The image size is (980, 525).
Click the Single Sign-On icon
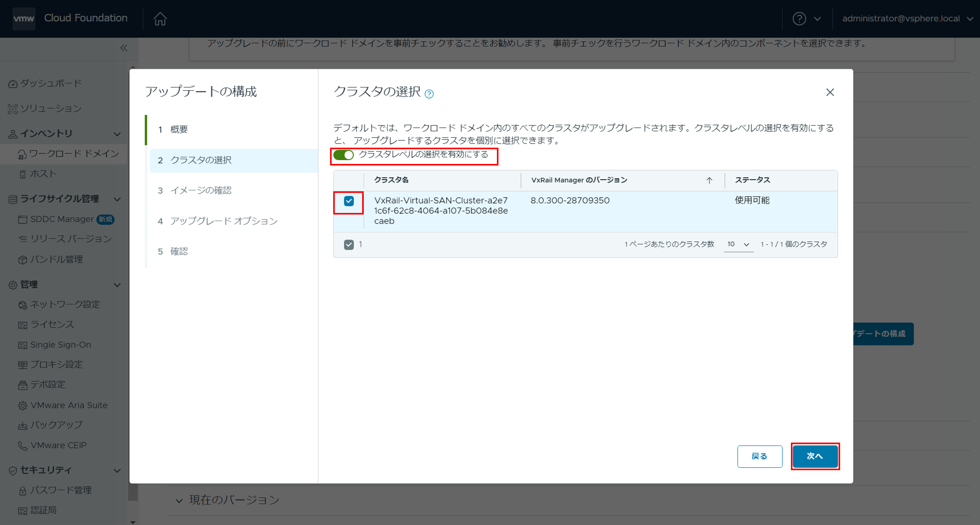pyautogui.click(x=22, y=345)
